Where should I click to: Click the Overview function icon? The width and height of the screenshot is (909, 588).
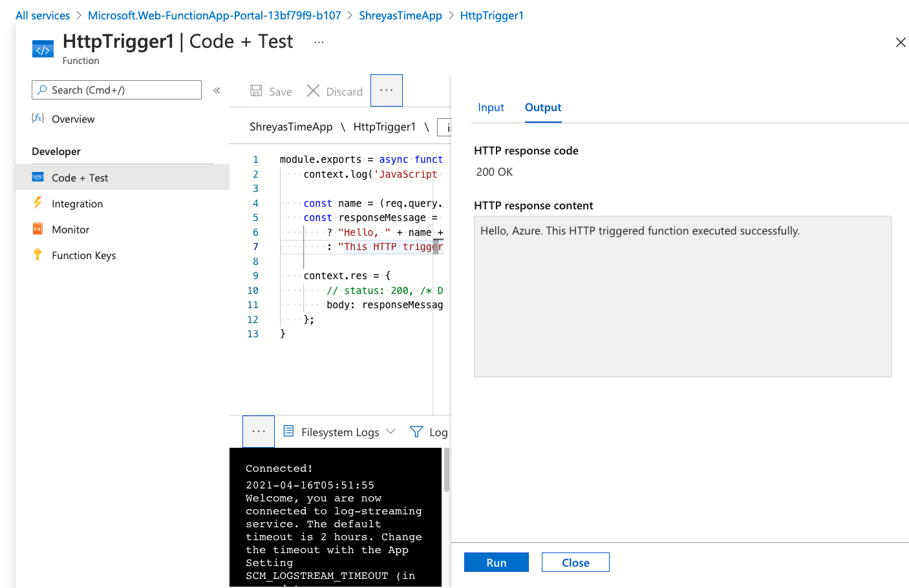(x=38, y=118)
